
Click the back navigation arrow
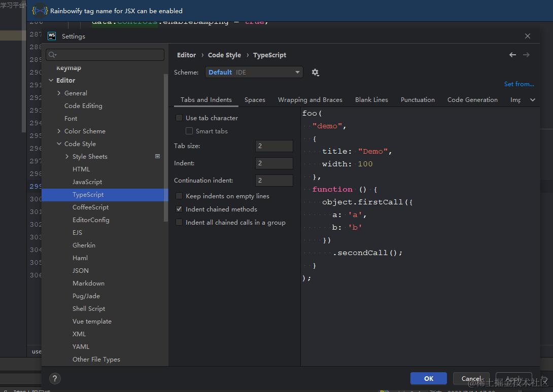coord(512,55)
